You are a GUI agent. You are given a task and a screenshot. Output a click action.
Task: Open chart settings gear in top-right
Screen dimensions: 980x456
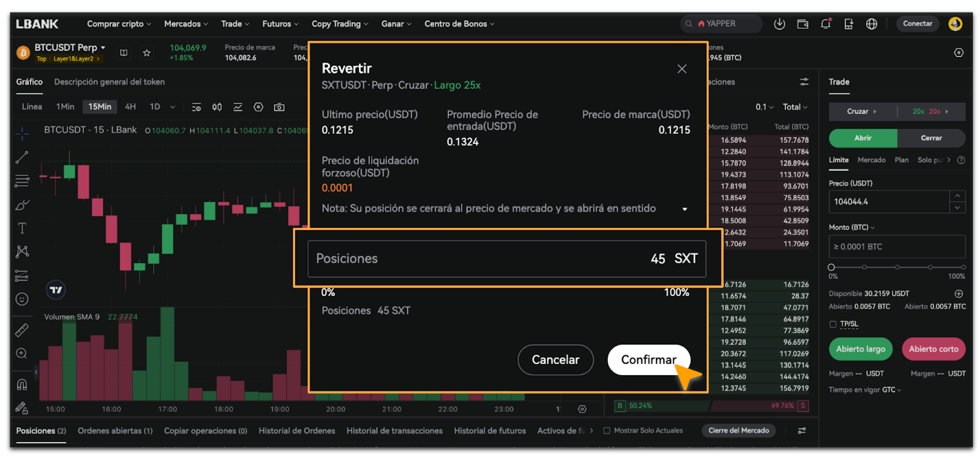959,53
